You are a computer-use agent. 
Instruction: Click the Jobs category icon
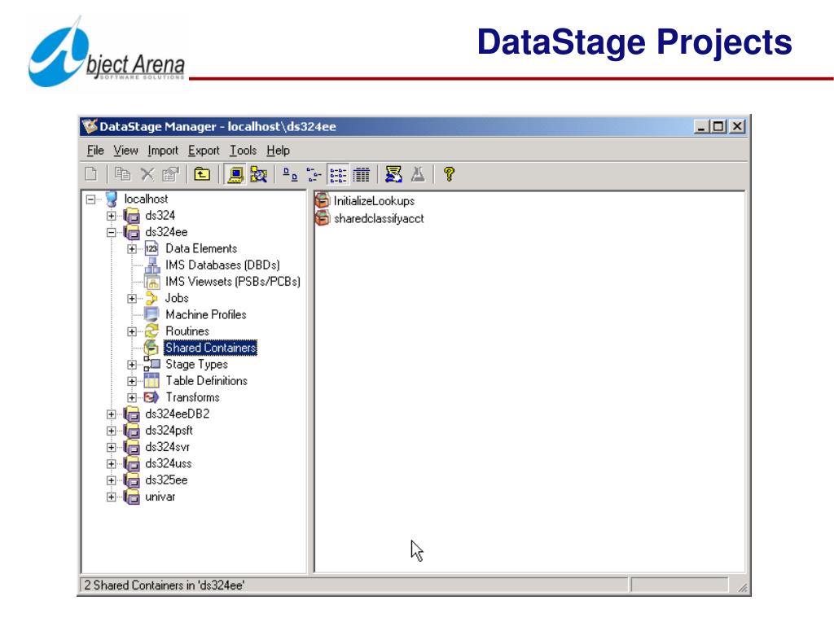coord(151,298)
